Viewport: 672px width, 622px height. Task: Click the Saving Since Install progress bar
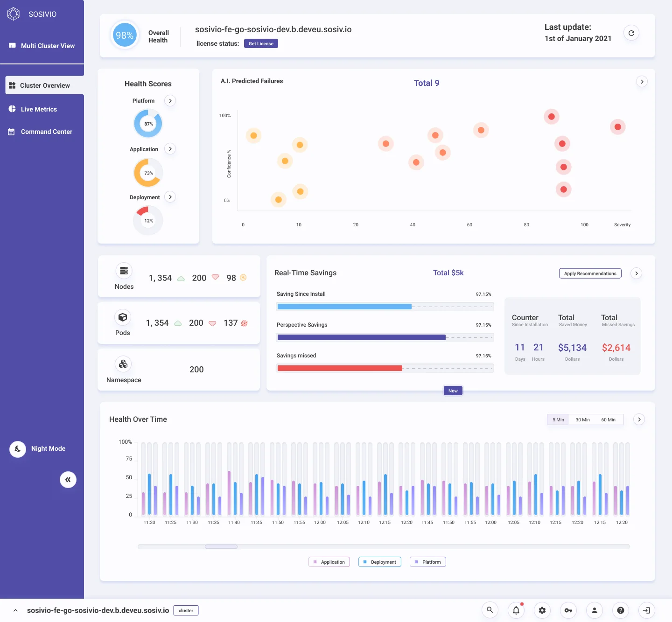click(x=385, y=307)
